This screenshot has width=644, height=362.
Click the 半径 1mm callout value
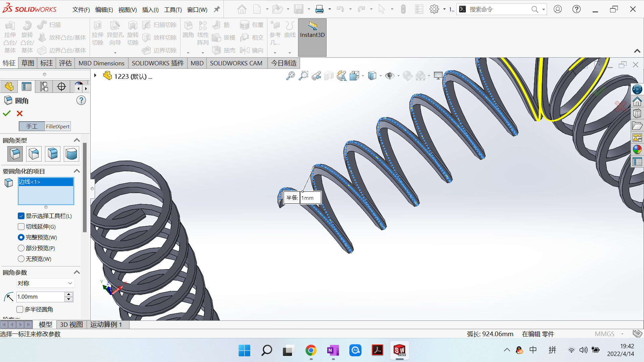(310, 198)
